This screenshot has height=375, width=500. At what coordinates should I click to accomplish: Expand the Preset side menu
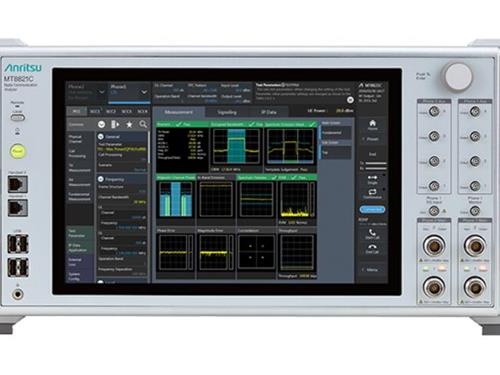pyautogui.click(x=370, y=139)
